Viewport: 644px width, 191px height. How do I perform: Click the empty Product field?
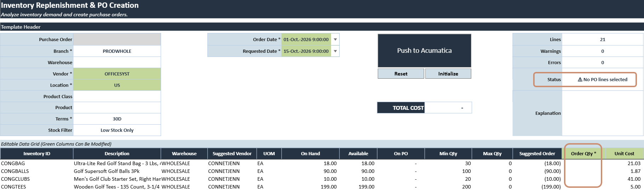117,107
